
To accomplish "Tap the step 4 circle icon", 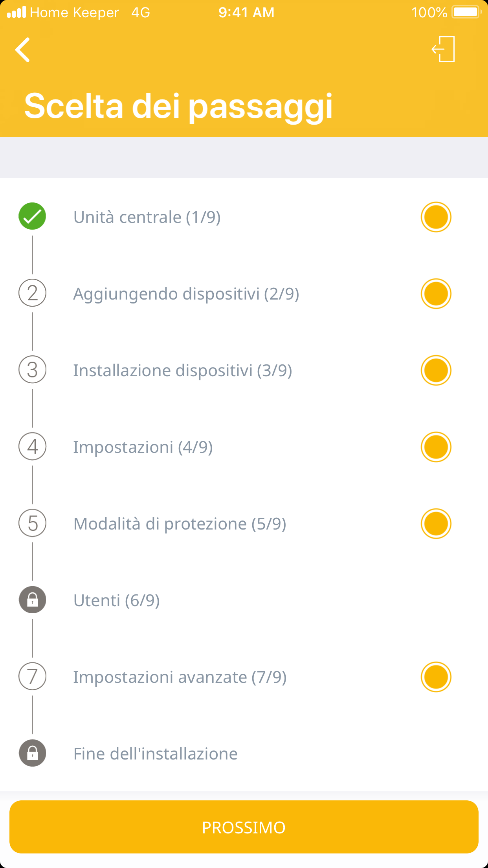I will [32, 446].
